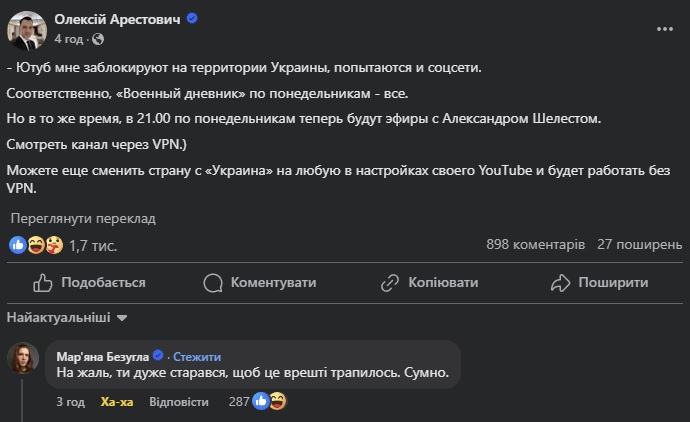690x422 pixels.
Task: Click the verified badge beside Мар'яна Безугла
Action: (158, 355)
